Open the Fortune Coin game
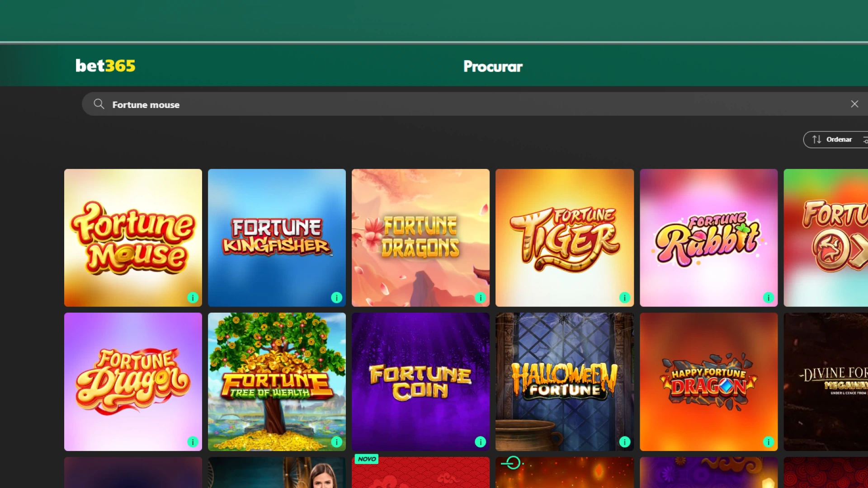Screen dimensions: 868x488 pos(420,382)
